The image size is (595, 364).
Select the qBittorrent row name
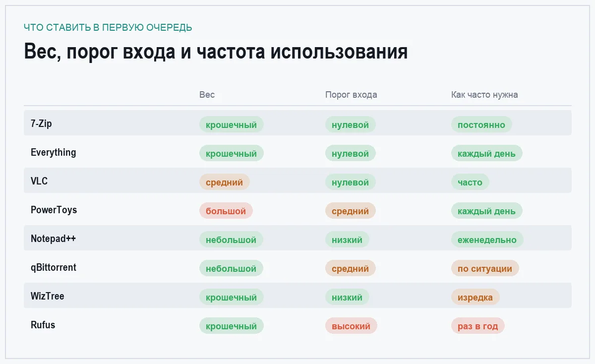click(54, 268)
